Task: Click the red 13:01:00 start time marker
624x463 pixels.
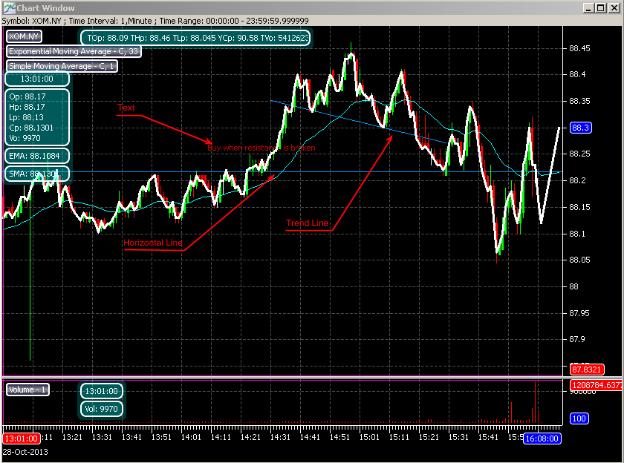Action: [x=20, y=438]
